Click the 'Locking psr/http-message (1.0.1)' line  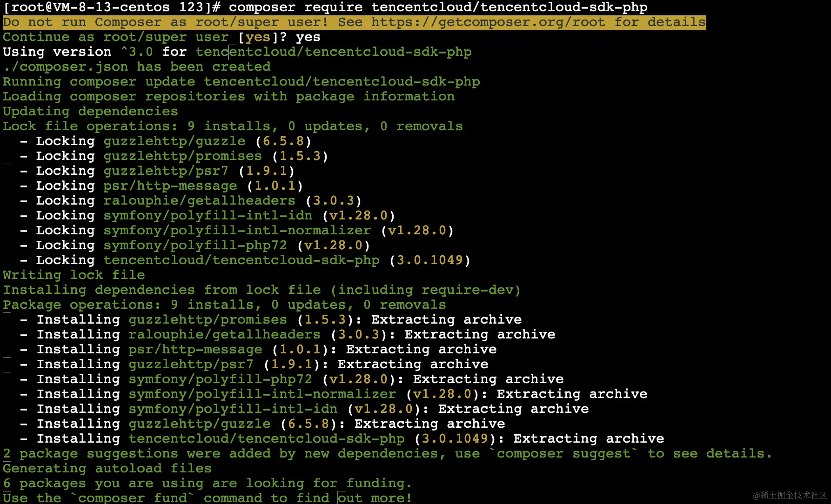[x=161, y=186]
